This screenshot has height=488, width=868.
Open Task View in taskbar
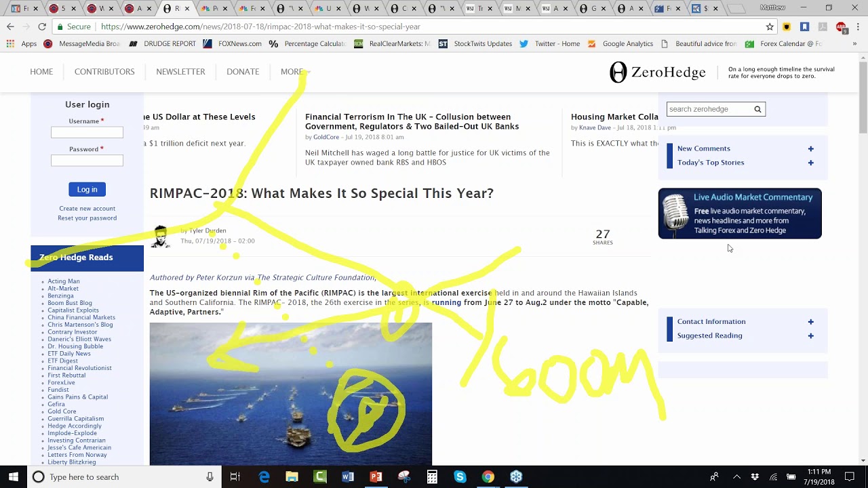(x=235, y=477)
